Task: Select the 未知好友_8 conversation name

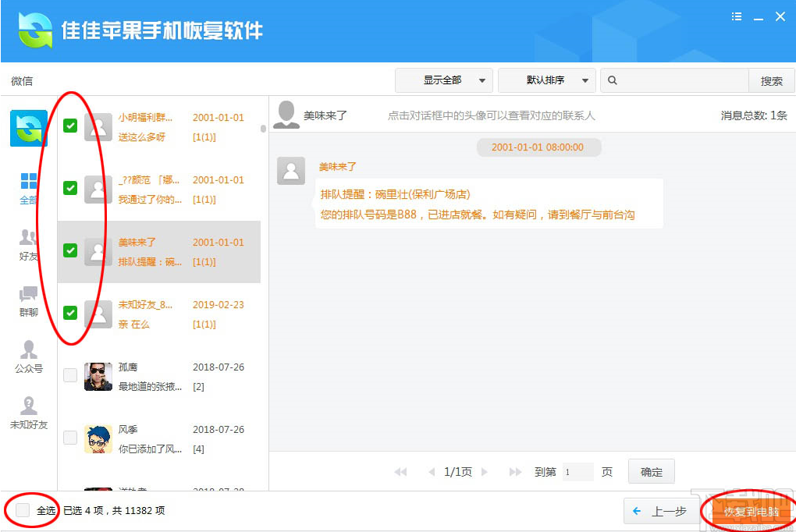Action: click(x=145, y=304)
